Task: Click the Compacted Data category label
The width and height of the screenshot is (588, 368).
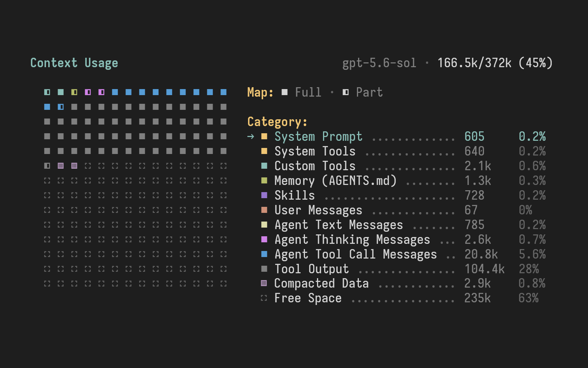Action: (322, 283)
